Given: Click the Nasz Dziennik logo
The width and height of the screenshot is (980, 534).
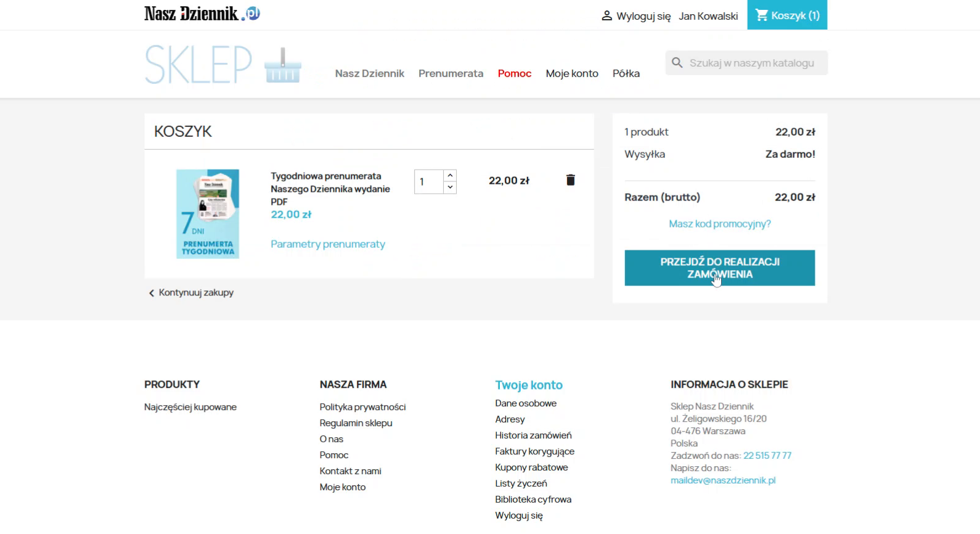Looking at the screenshot, I should [202, 14].
